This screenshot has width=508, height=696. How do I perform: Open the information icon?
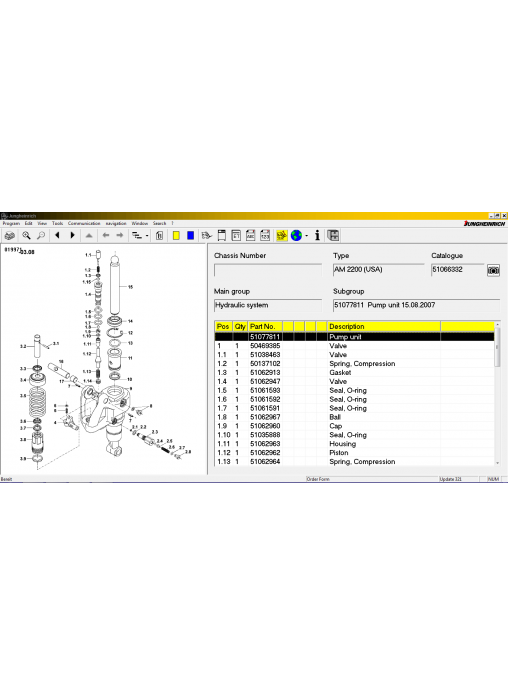pos(317,236)
